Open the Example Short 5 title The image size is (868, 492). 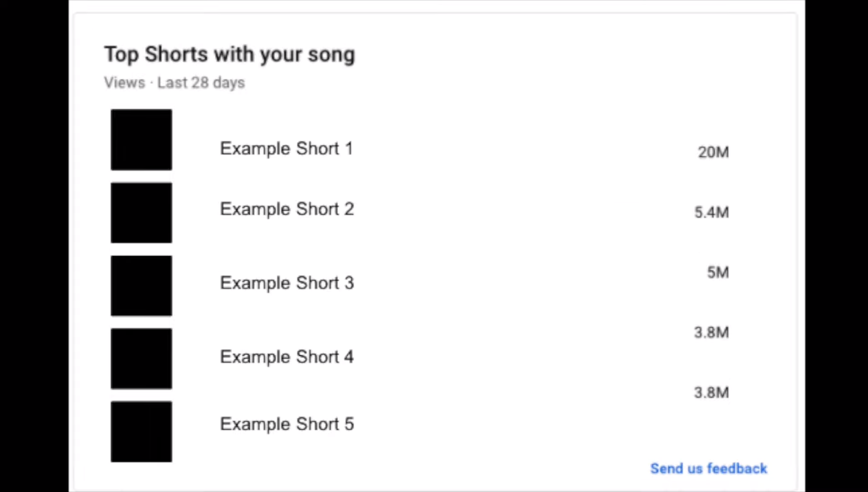coord(287,424)
